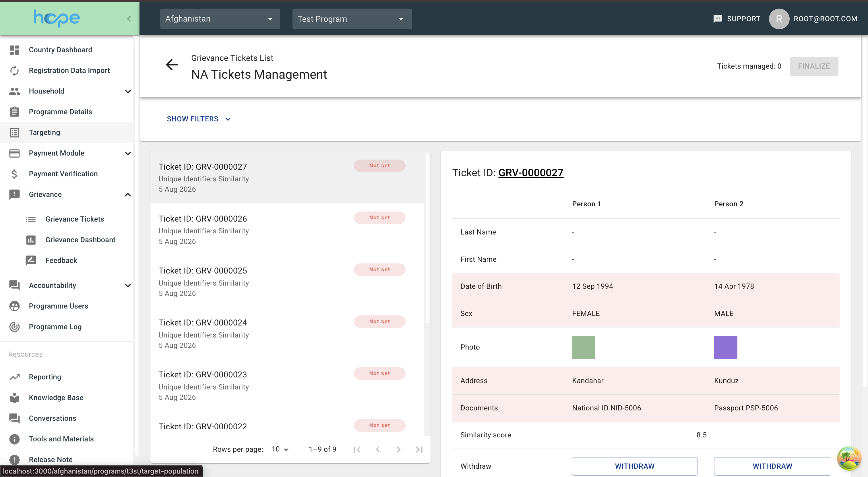Click the Feedback icon

click(31, 260)
